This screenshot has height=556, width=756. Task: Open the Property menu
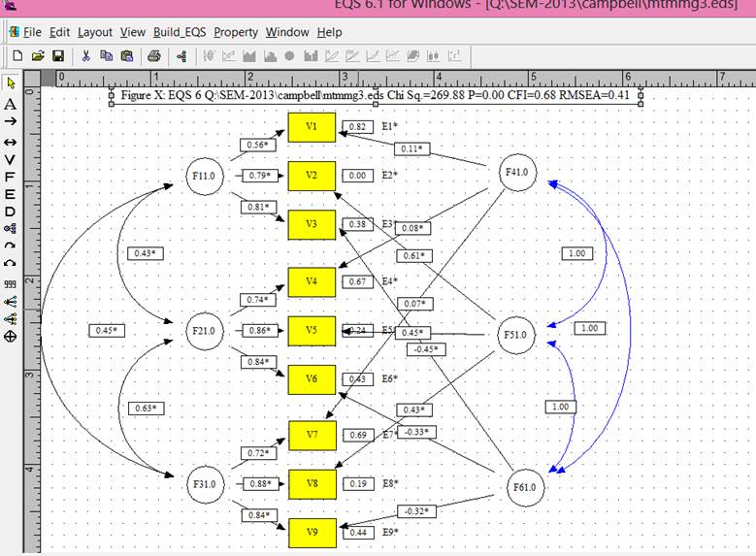236,32
